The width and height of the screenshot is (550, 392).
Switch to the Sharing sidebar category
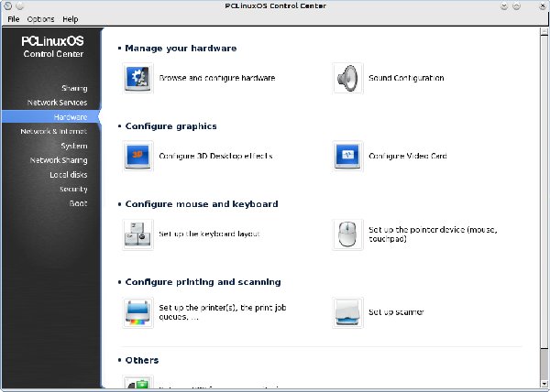tap(74, 88)
